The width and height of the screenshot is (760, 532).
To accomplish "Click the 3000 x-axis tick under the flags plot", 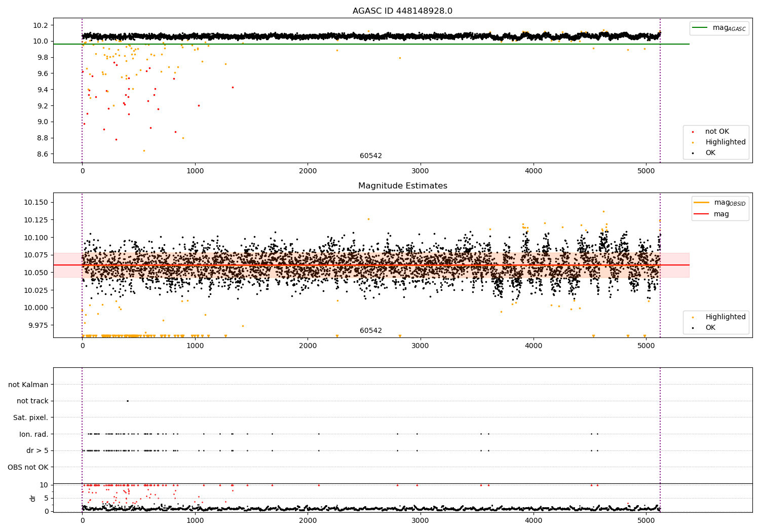I will pyautogui.click(x=421, y=520).
